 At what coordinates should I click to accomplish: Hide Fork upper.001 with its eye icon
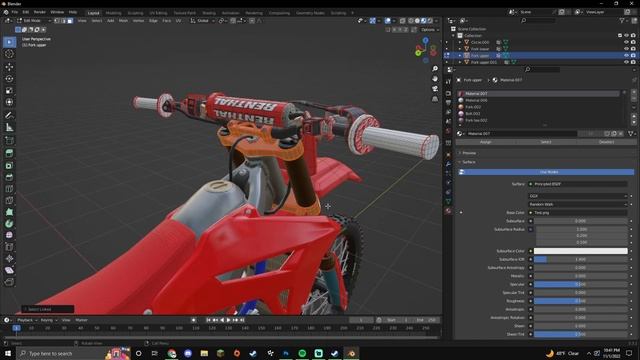(626, 62)
